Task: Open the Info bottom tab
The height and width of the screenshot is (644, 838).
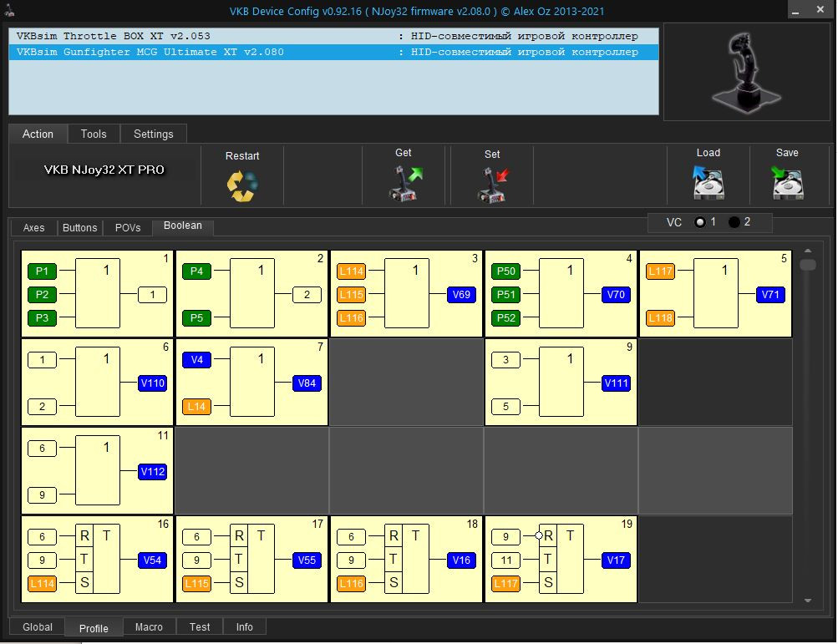Action: click(244, 627)
